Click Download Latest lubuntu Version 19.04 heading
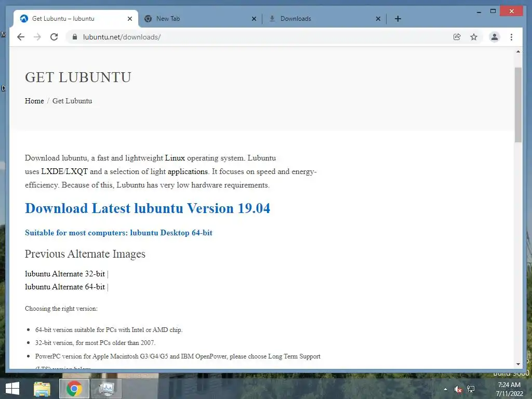 (148, 208)
